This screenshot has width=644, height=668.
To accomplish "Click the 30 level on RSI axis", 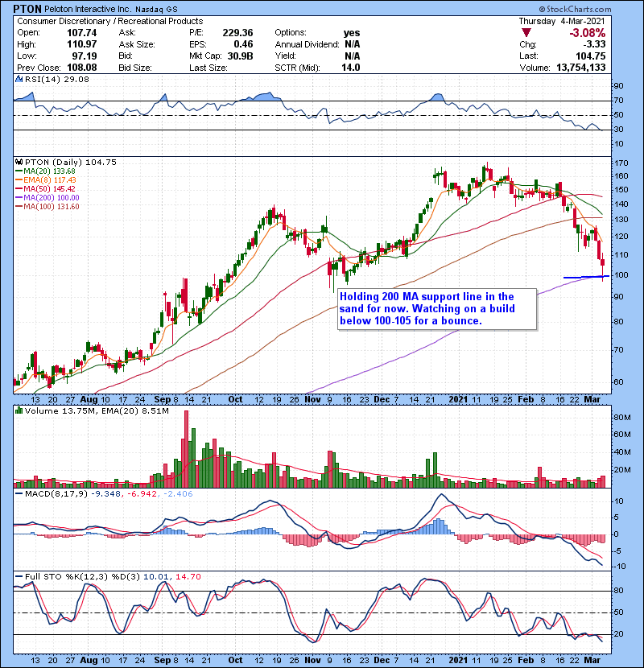I will (x=619, y=130).
